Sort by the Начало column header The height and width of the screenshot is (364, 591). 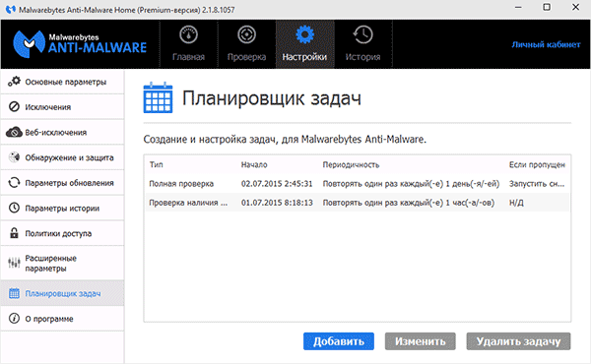click(254, 165)
